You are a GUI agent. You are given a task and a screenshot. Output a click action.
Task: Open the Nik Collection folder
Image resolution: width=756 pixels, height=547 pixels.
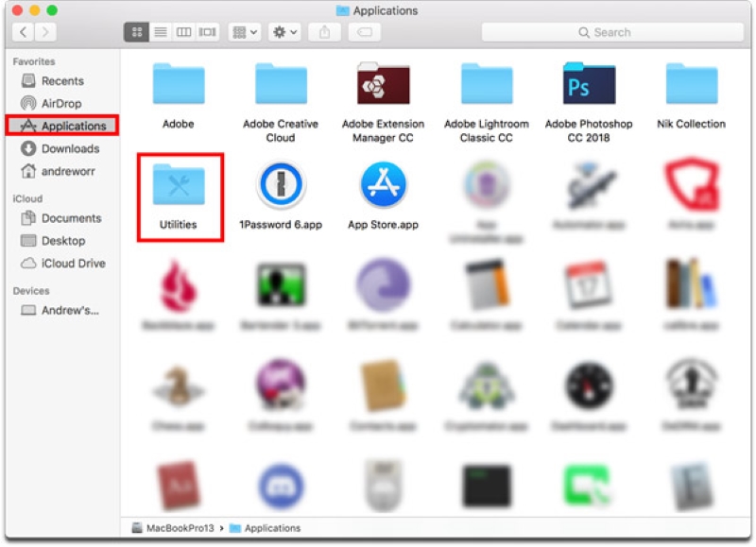pyautogui.click(x=692, y=84)
